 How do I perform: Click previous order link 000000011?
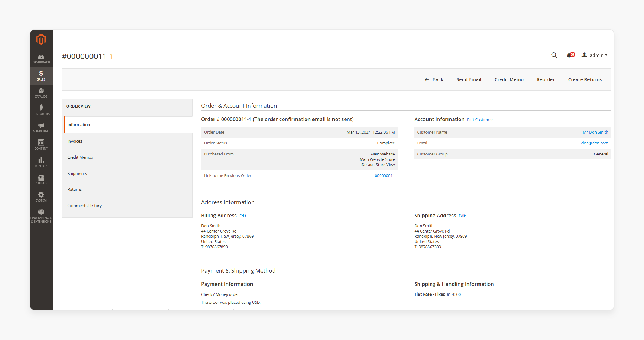384,175
